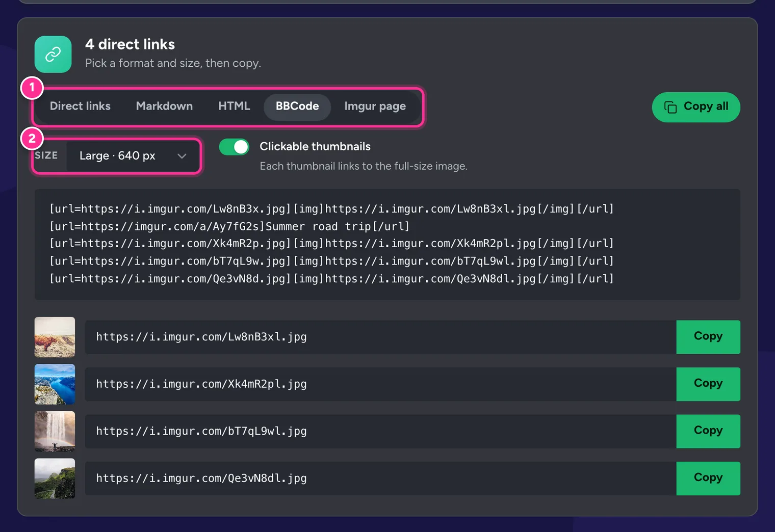Copy the Lw8nB3xl.jpg link

[x=708, y=337]
